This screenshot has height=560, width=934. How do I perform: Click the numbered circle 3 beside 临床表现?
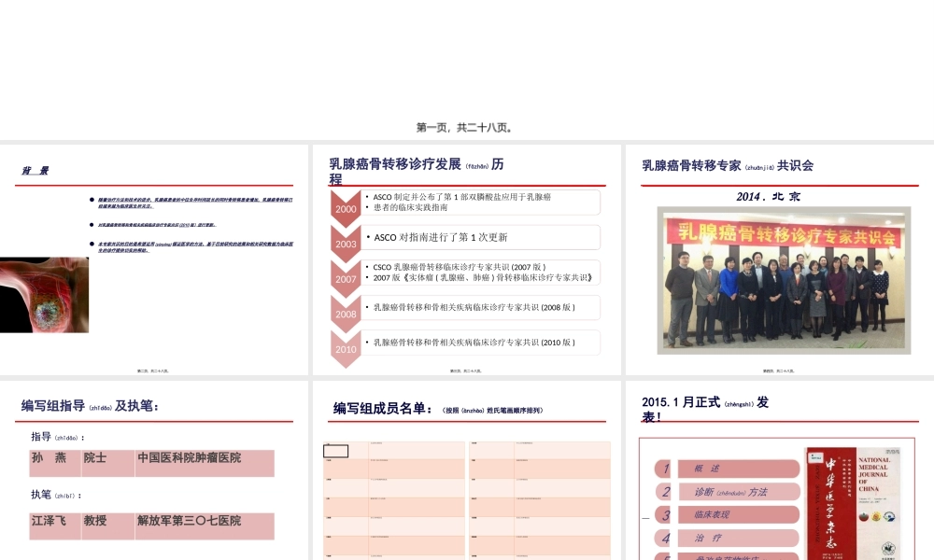(x=665, y=515)
